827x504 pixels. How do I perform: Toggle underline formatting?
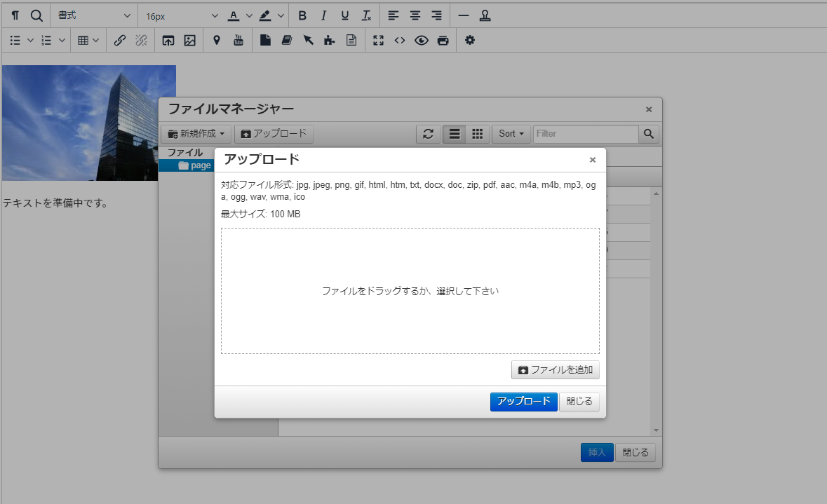click(344, 15)
